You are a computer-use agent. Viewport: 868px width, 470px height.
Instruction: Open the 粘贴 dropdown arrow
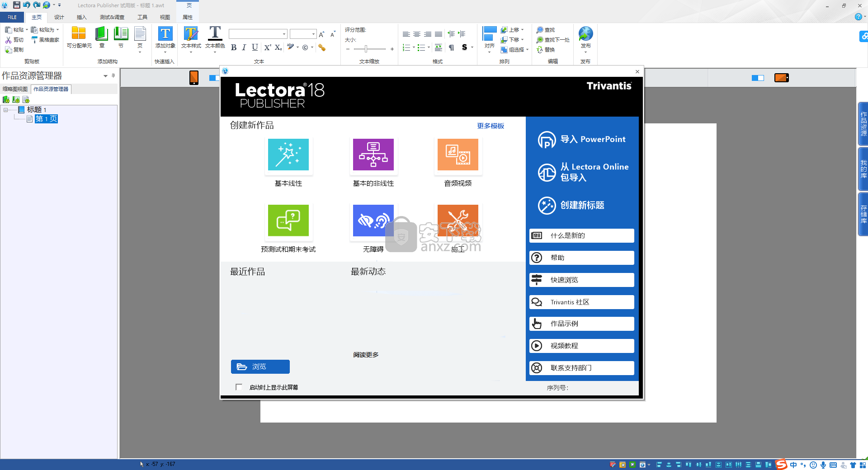pos(27,30)
